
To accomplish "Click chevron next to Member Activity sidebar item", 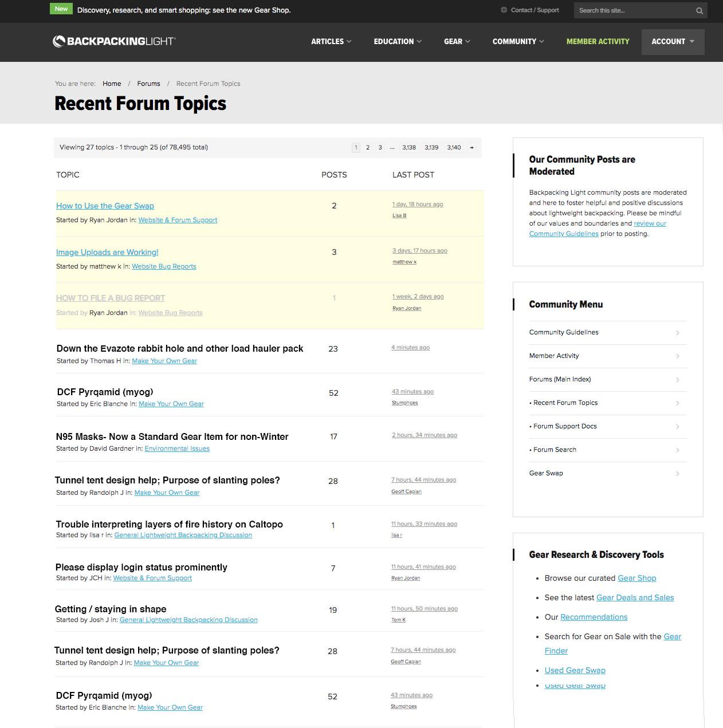I will 678,356.
